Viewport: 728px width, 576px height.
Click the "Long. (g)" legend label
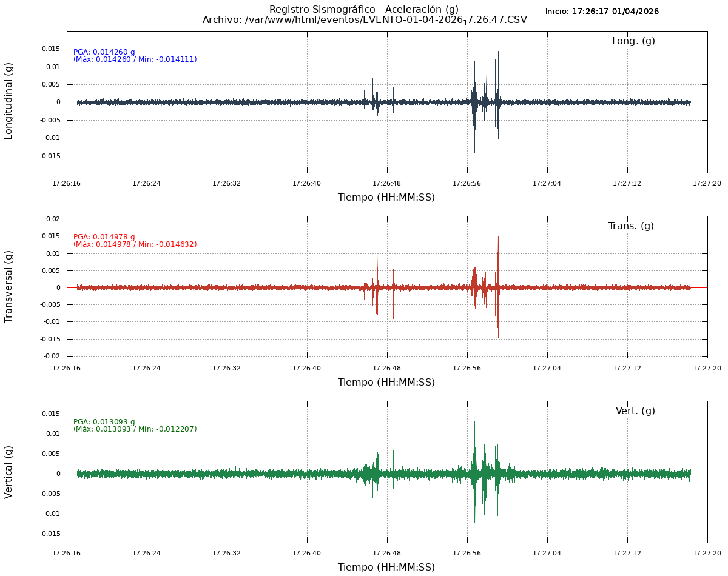tap(633, 41)
